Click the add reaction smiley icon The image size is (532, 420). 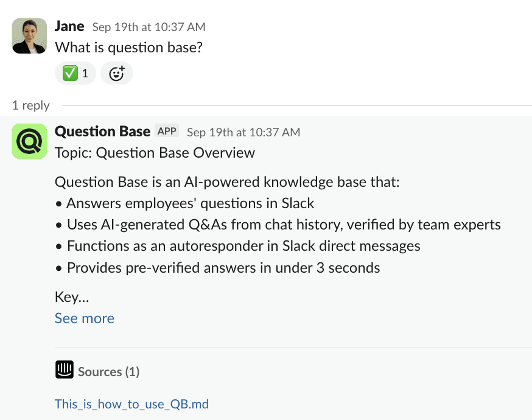coord(116,74)
